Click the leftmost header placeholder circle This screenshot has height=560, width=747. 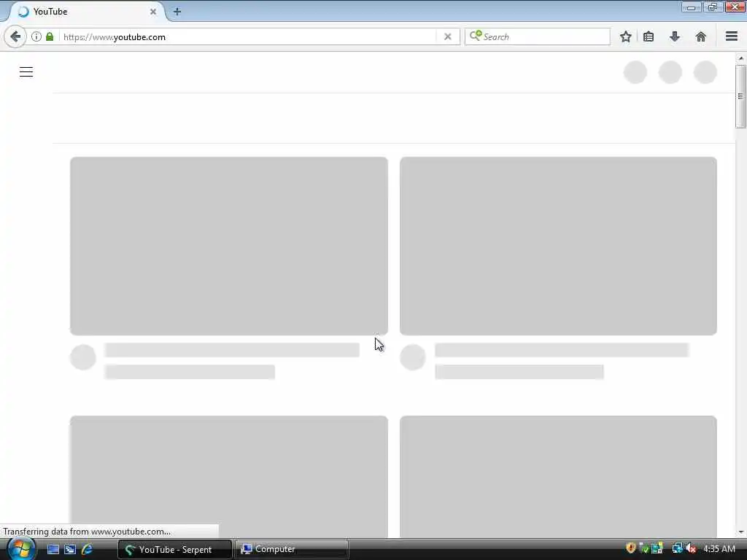click(x=635, y=72)
